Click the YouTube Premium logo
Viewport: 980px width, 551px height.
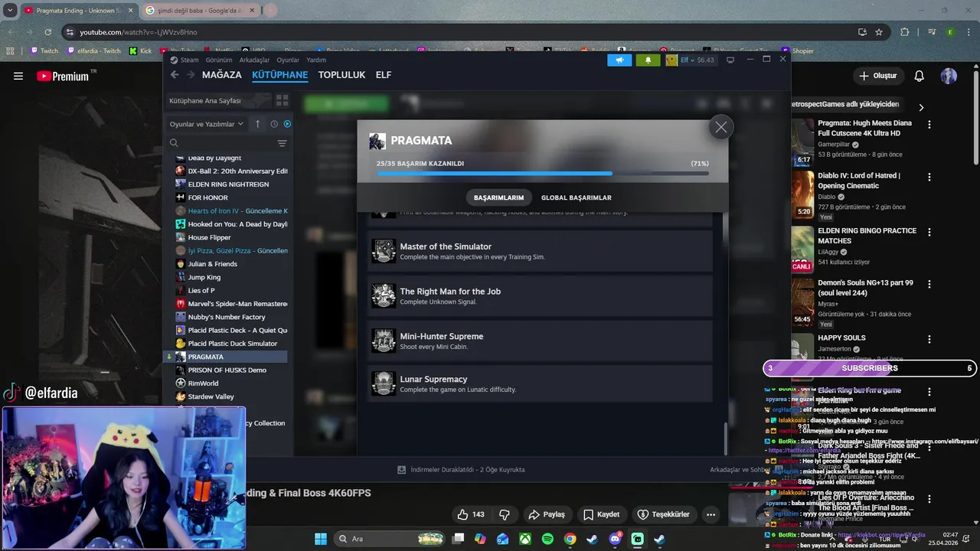pos(63,76)
